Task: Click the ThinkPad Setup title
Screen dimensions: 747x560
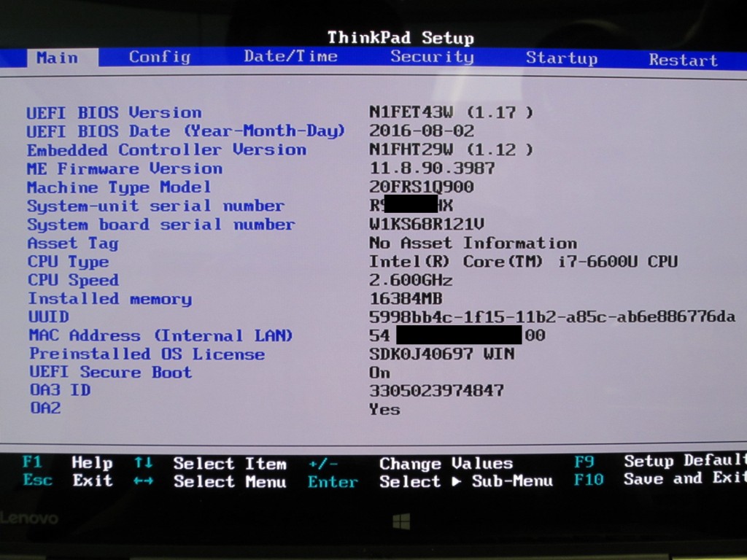Action: (400, 38)
